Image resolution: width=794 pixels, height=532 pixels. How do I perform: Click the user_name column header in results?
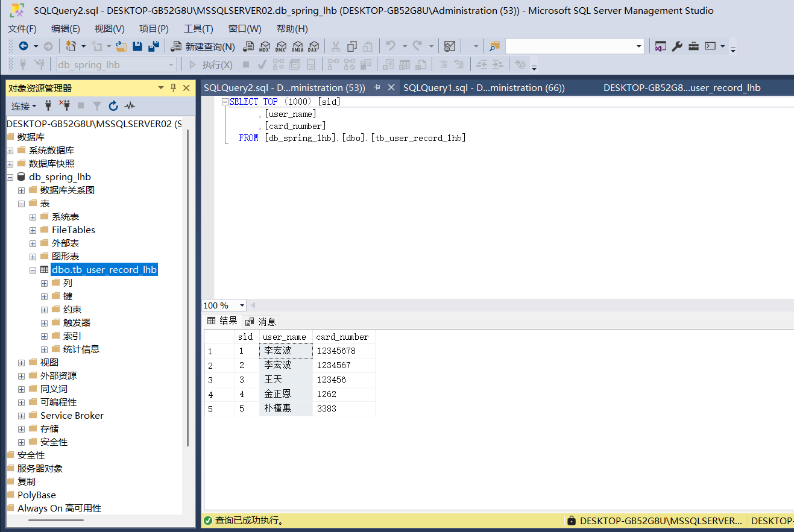click(286, 337)
